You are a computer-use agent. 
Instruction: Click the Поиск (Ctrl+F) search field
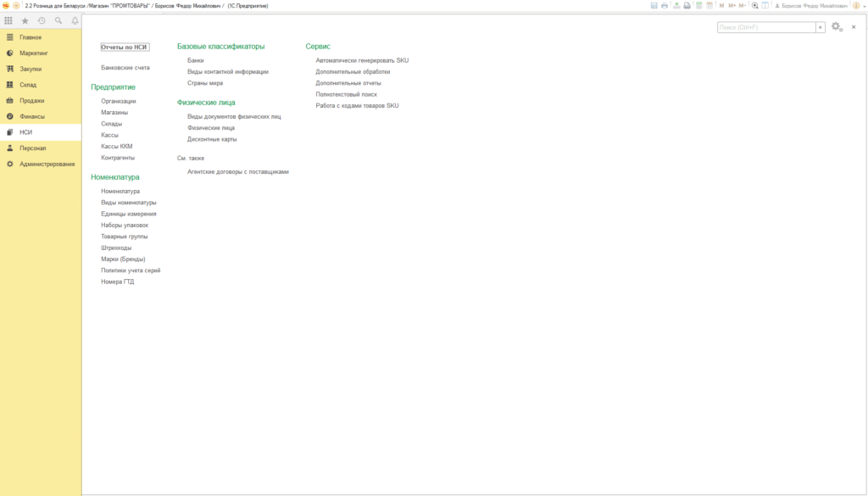point(766,27)
